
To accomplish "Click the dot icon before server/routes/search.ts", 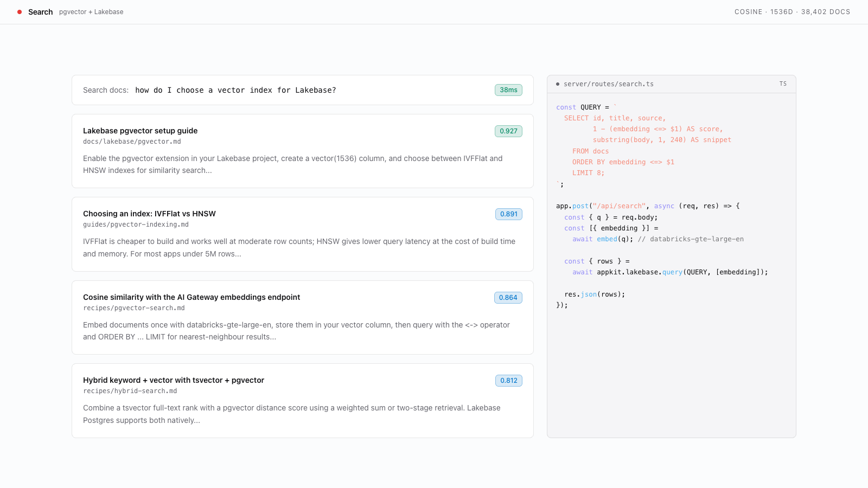I will (x=558, y=84).
